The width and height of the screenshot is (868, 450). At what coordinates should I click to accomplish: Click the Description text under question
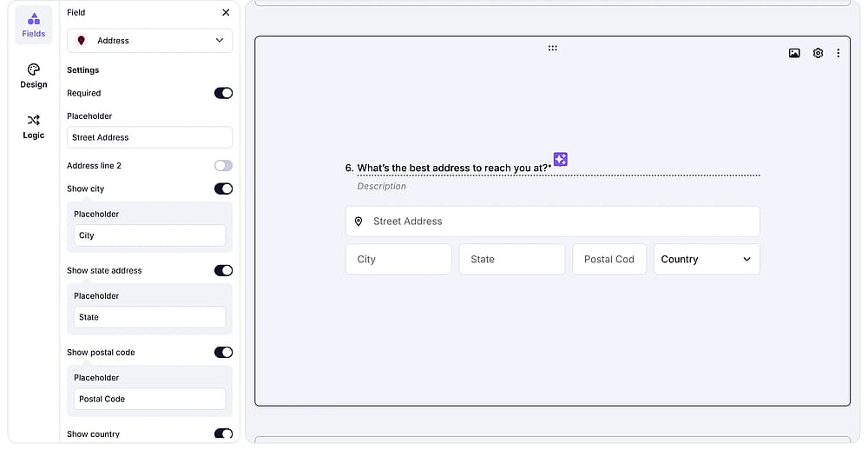tap(381, 186)
